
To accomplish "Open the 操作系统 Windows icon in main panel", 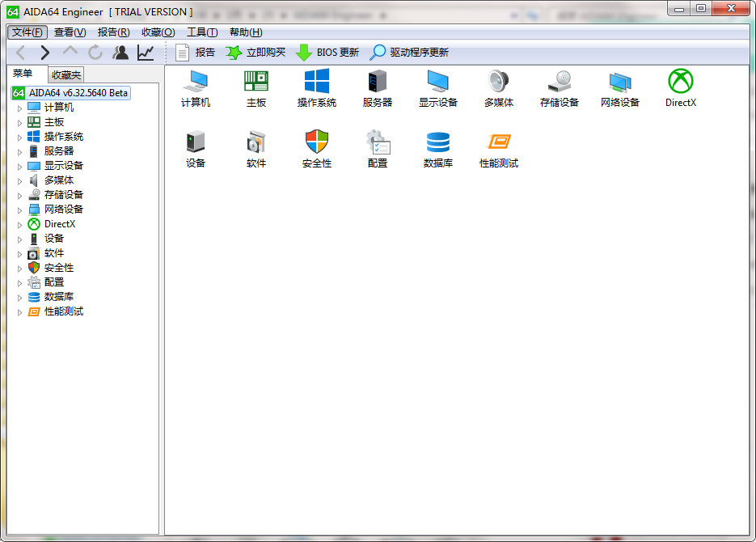I will 317,89.
